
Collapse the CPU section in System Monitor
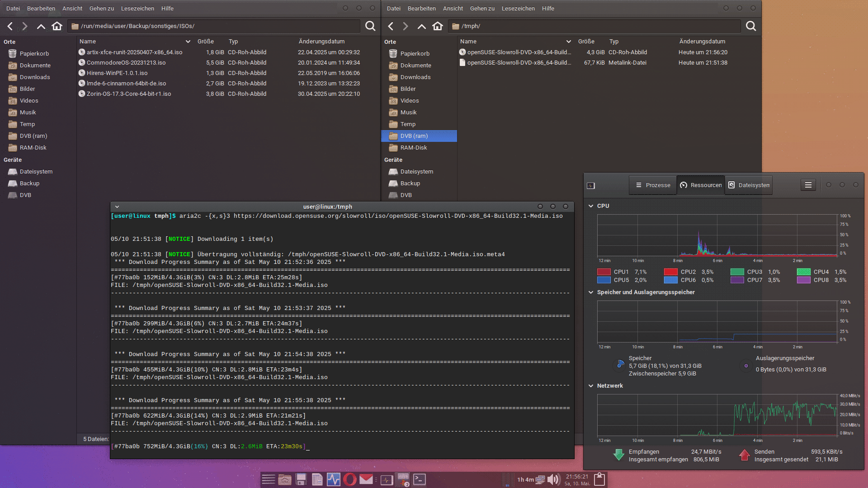(x=591, y=206)
